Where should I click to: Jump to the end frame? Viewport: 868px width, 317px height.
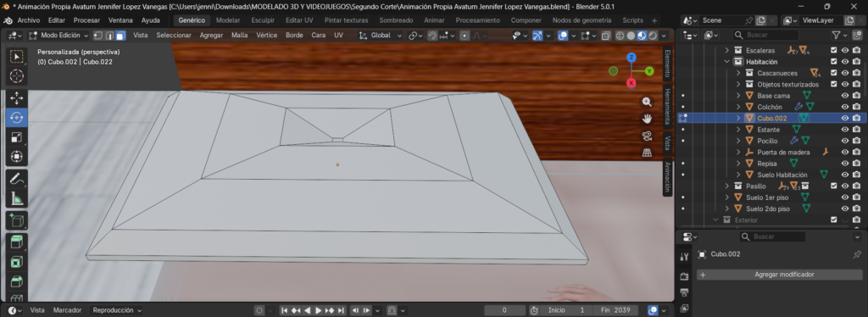(341, 310)
